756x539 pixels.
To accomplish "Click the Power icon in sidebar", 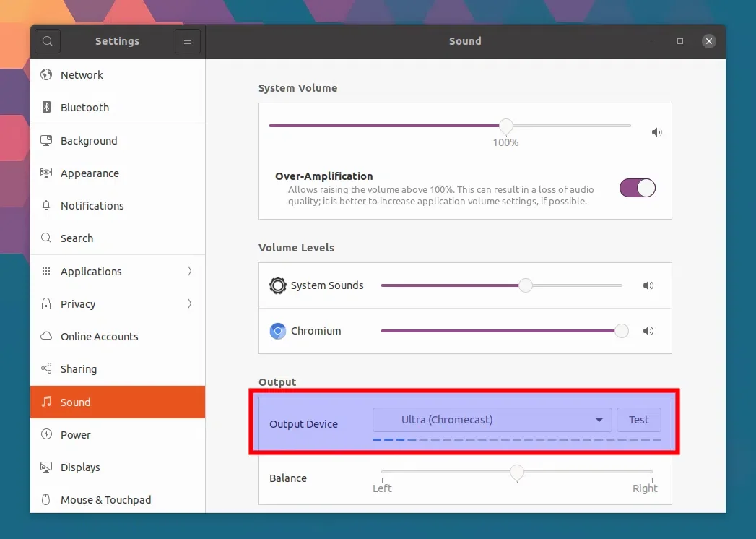I will (x=46, y=434).
